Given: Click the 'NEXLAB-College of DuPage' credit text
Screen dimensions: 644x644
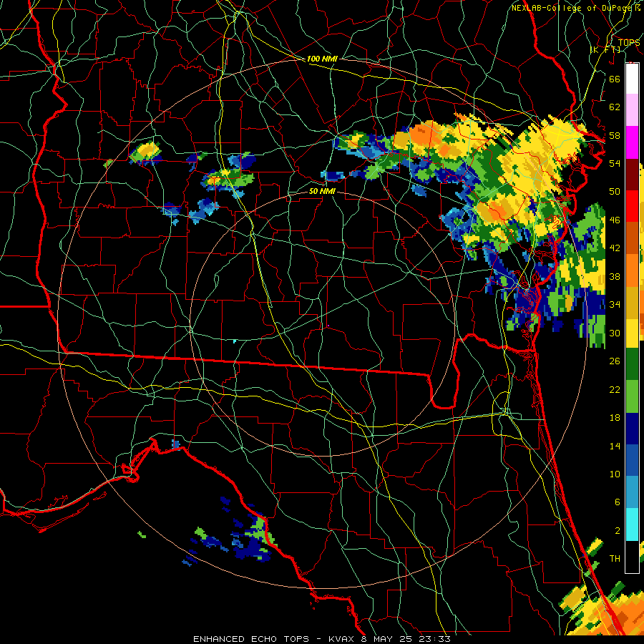Looking at the screenshot, I should pyautogui.click(x=572, y=8).
